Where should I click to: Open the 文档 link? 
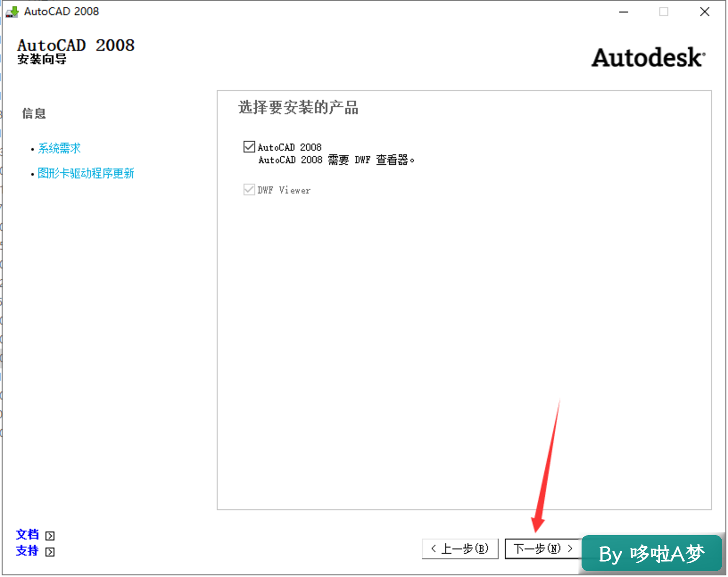[x=27, y=534]
